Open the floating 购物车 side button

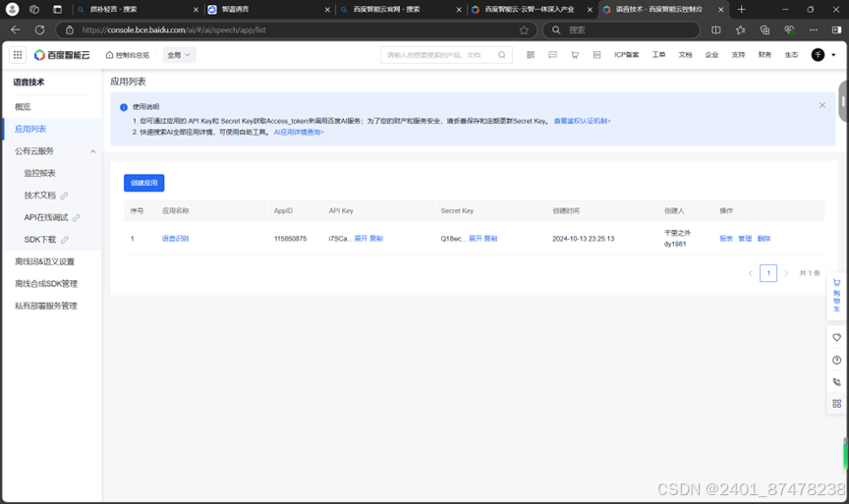836,296
